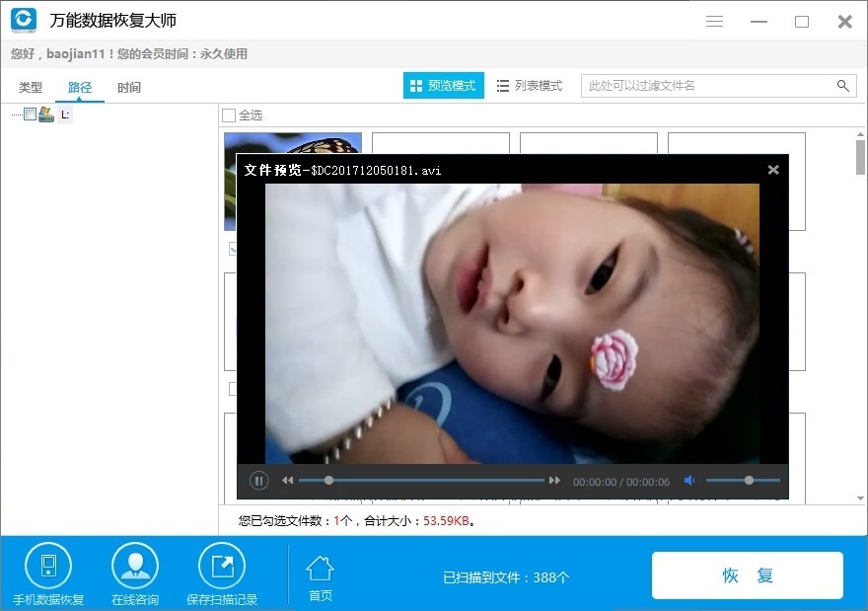Switch to the 时间 tab
The width and height of the screenshot is (868, 611).
pyautogui.click(x=129, y=87)
